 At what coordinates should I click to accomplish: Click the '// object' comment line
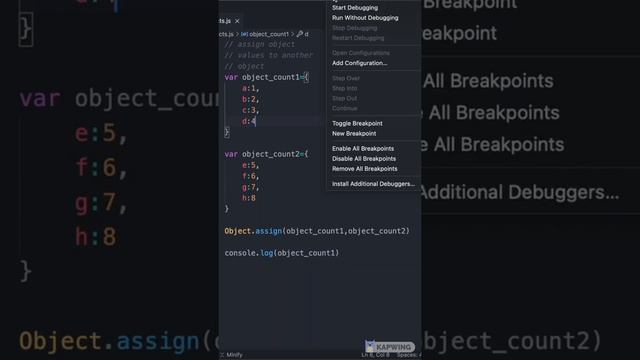click(x=244, y=66)
